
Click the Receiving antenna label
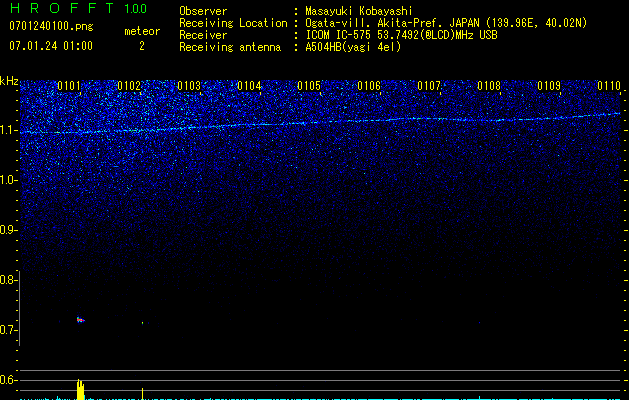[x=230, y=47]
